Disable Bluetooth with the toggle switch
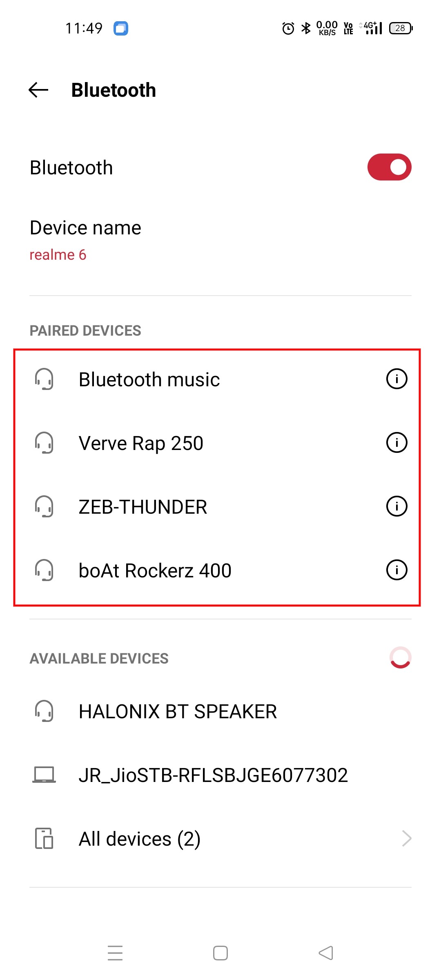 (x=389, y=167)
